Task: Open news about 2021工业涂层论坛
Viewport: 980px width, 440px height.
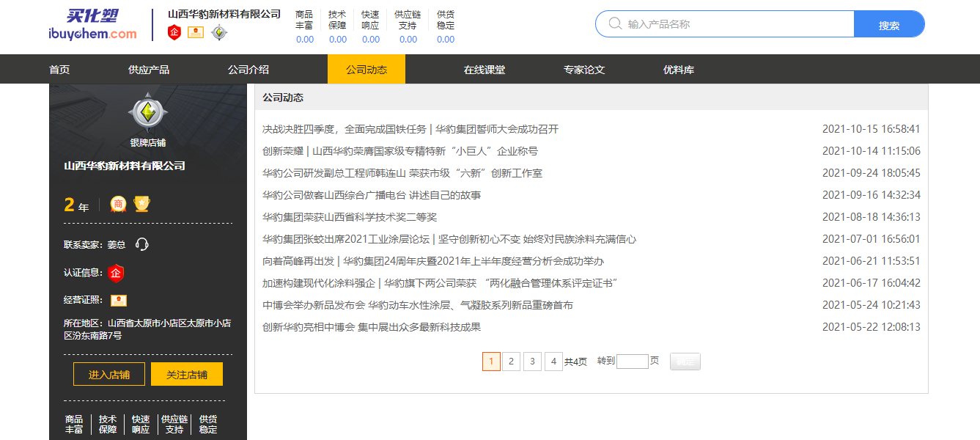Action: tap(449, 239)
